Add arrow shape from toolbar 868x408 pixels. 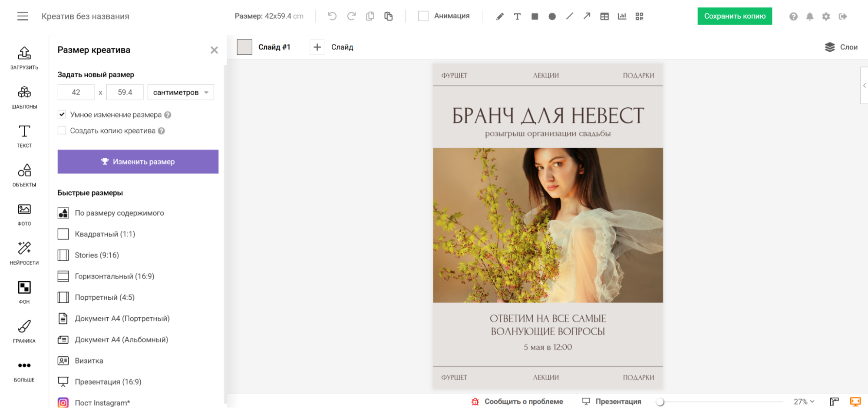[x=587, y=17]
